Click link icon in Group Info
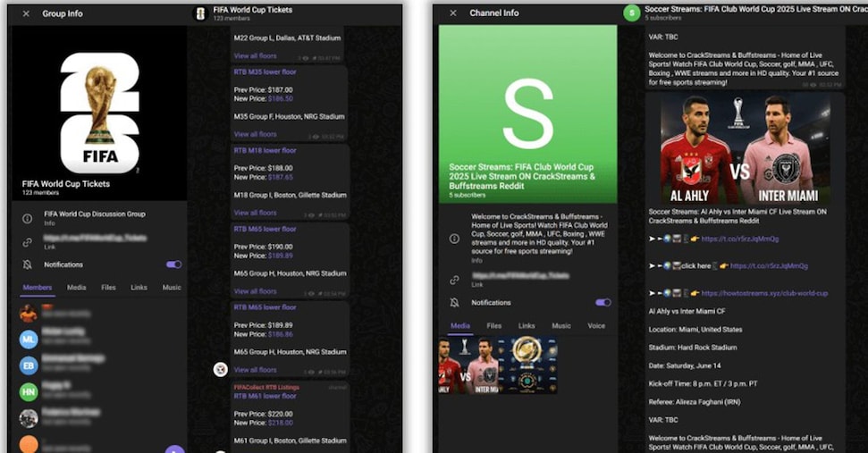 (27, 242)
